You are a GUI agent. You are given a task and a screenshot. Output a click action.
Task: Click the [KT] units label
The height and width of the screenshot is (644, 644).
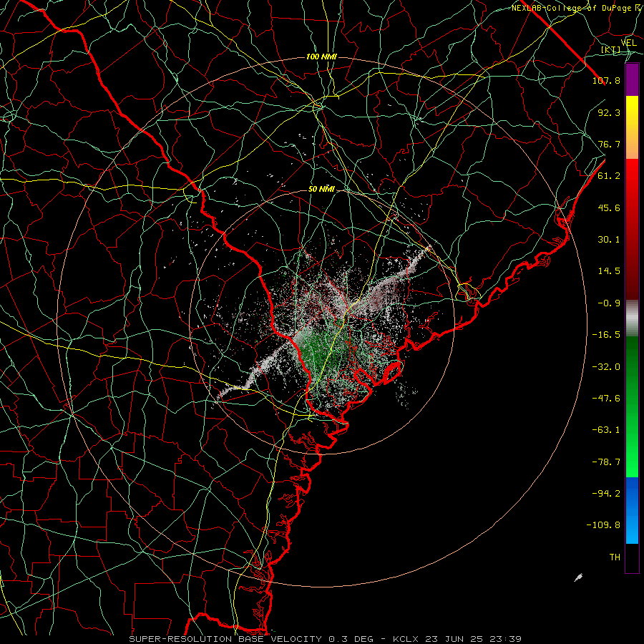click(611, 50)
